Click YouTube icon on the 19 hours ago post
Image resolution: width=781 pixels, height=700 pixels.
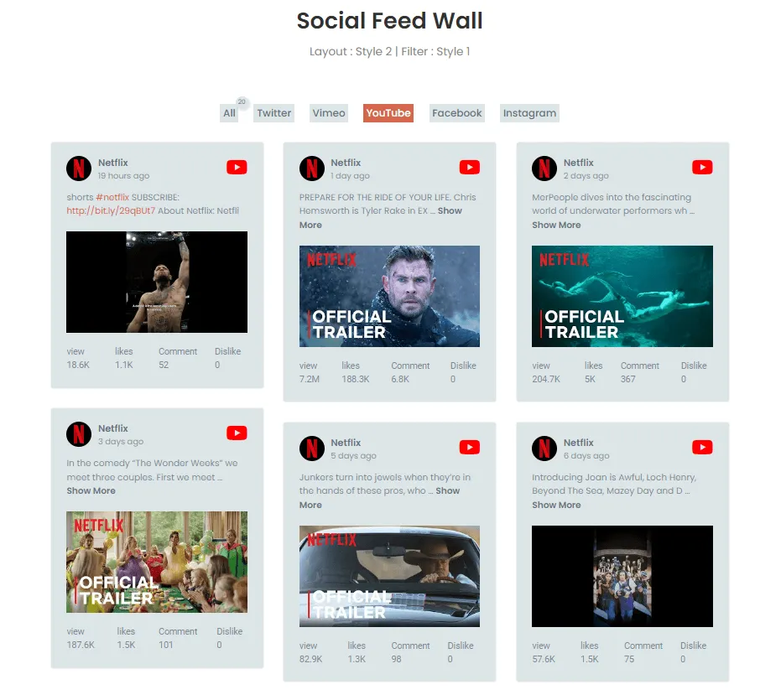tap(237, 168)
